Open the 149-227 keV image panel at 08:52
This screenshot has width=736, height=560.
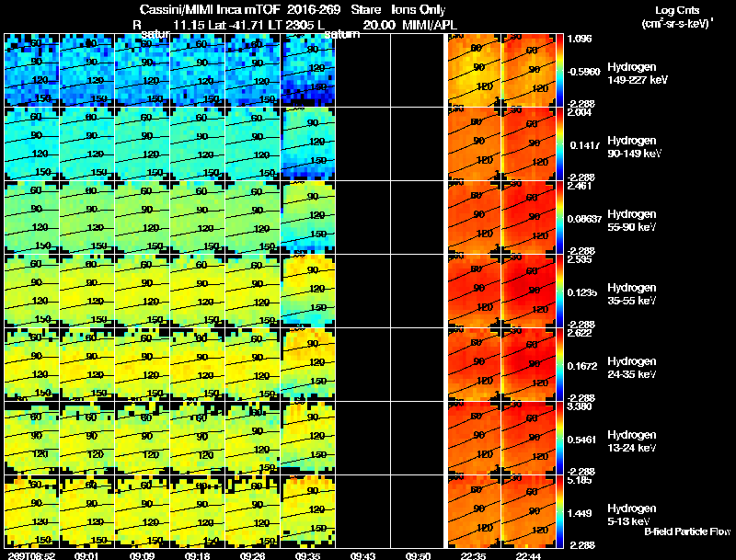[31, 71]
